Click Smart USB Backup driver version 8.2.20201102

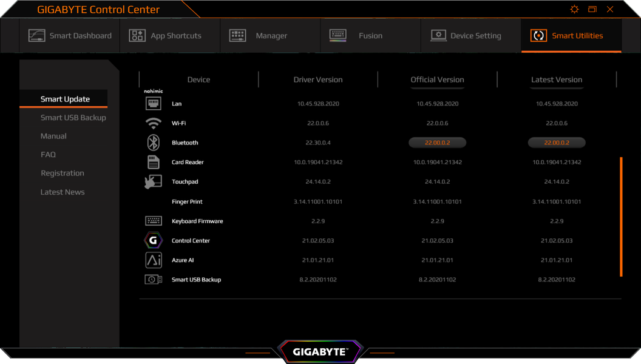coord(318,280)
